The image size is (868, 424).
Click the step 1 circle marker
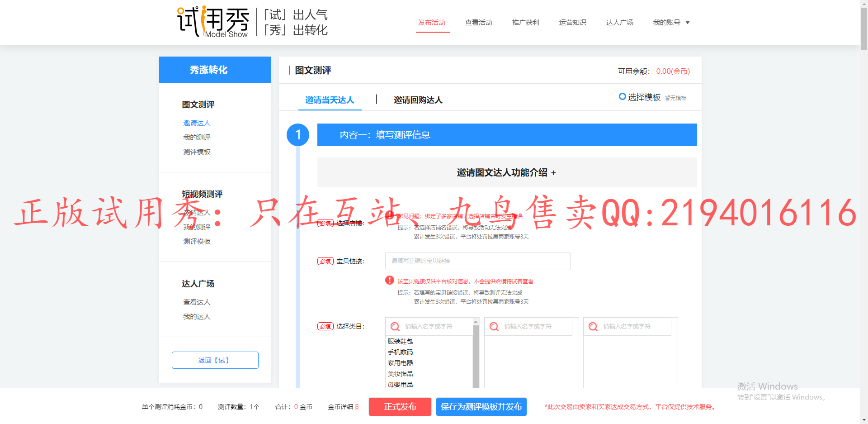tap(298, 135)
